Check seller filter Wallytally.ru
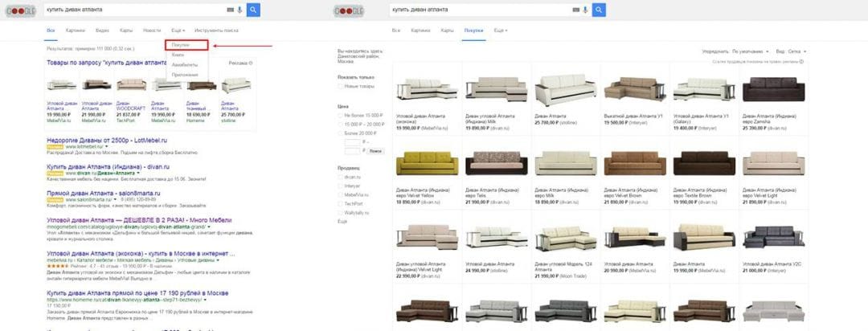This screenshot has width=868, height=331. tap(341, 213)
